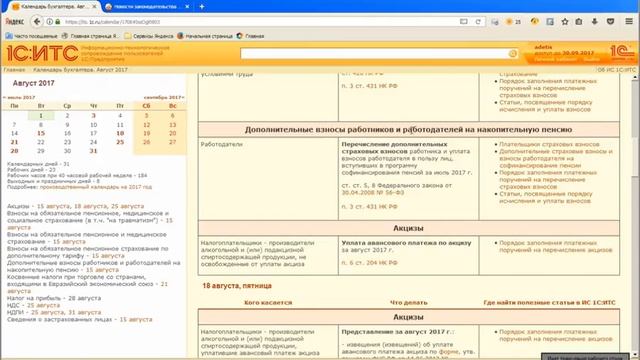
Task: Click the 18 августа, пятница heading
Action: [237, 286]
